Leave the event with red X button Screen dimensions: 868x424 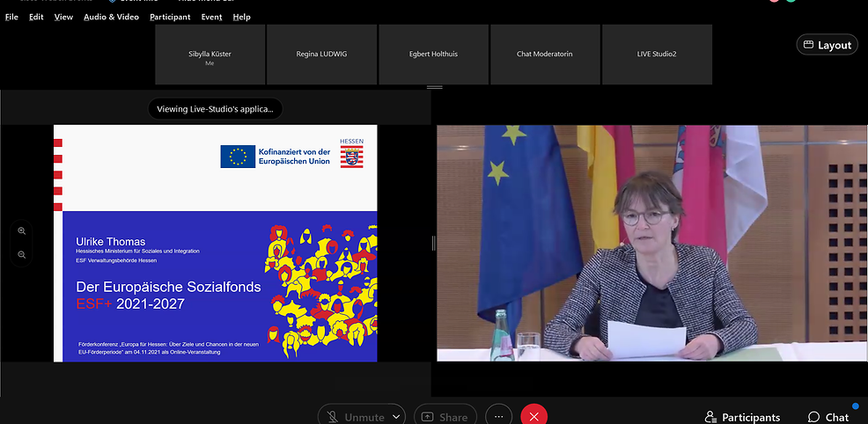533,417
